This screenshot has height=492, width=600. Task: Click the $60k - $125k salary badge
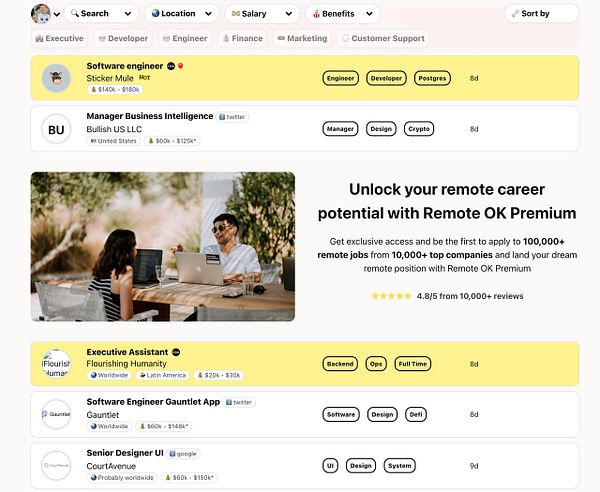pyautogui.click(x=173, y=141)
